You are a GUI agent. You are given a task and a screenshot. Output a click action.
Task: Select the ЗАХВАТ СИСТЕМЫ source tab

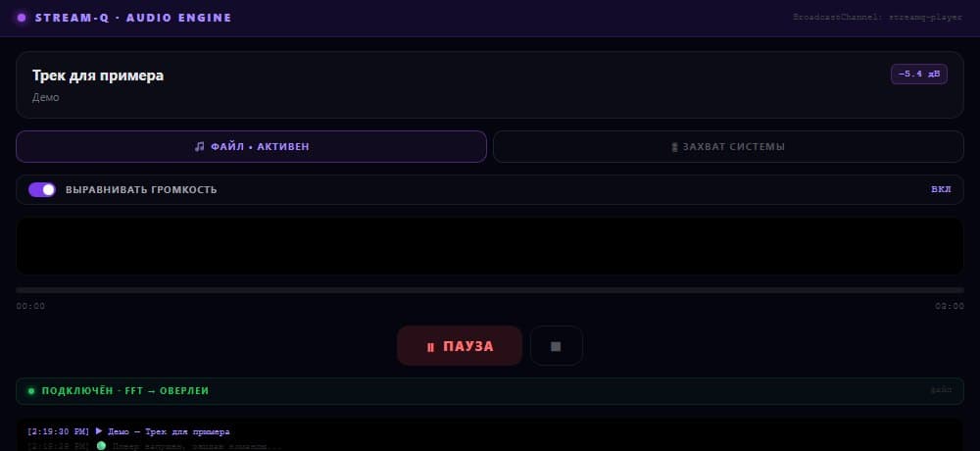728,146
